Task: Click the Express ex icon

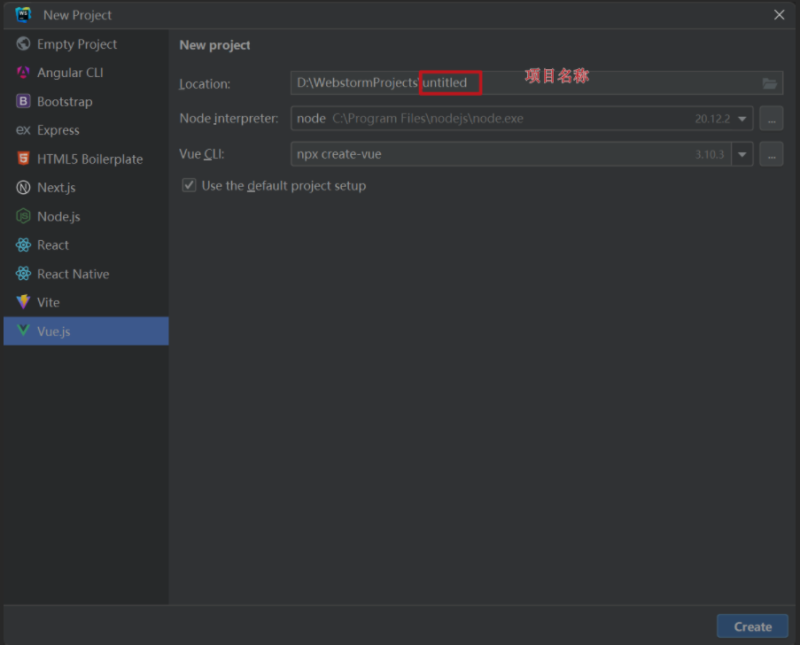Action: [23, 130]
